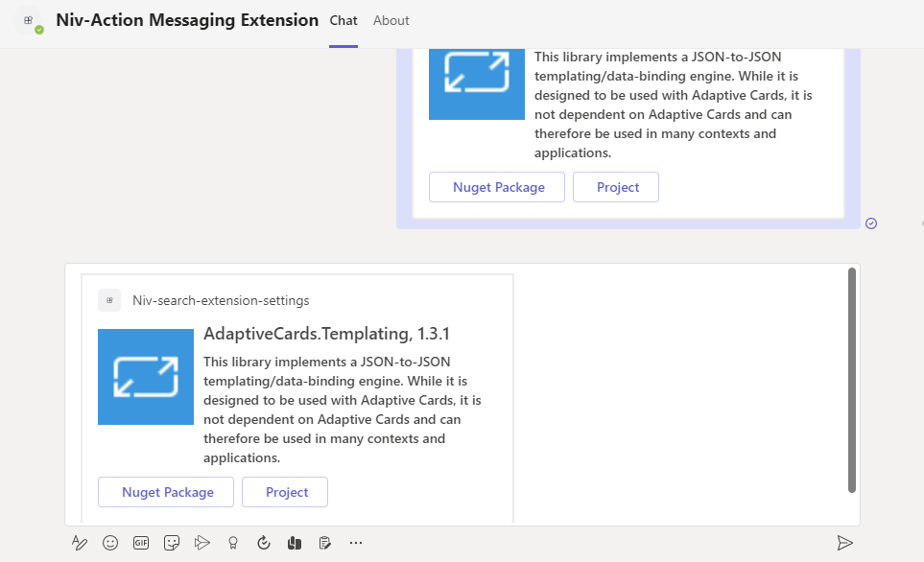Open the sticker picker
924x562 pixels.
(172, 543)
